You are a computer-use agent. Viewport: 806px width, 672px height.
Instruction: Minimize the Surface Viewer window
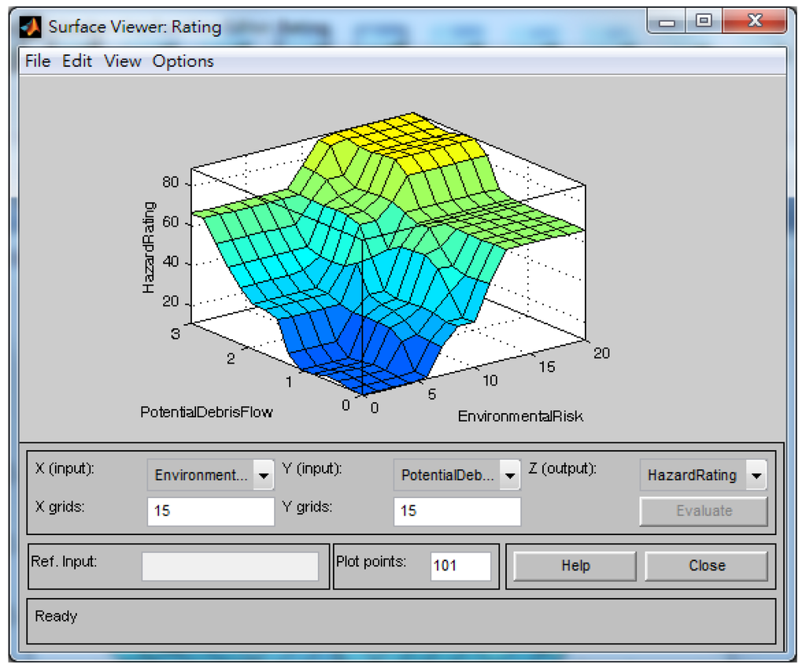point(667,22)
